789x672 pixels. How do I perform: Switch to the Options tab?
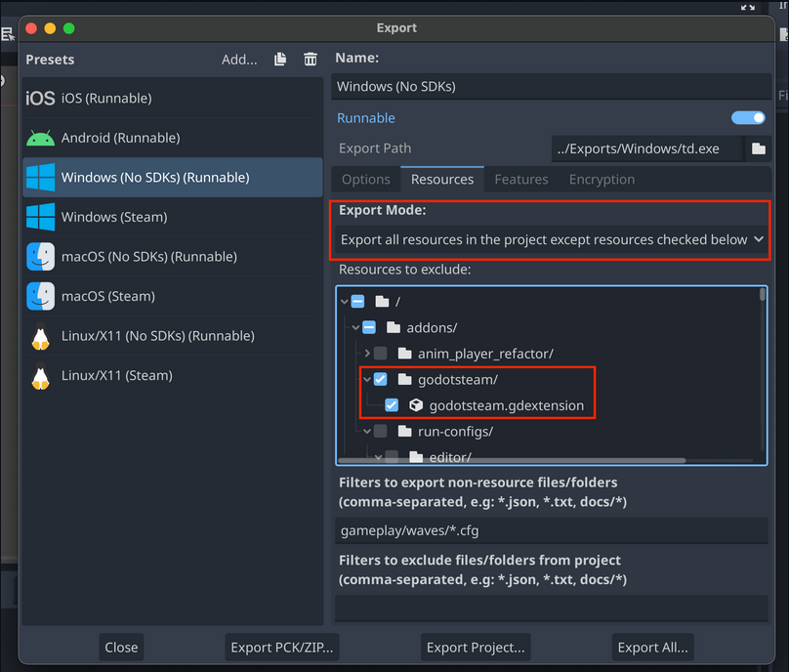366,180
